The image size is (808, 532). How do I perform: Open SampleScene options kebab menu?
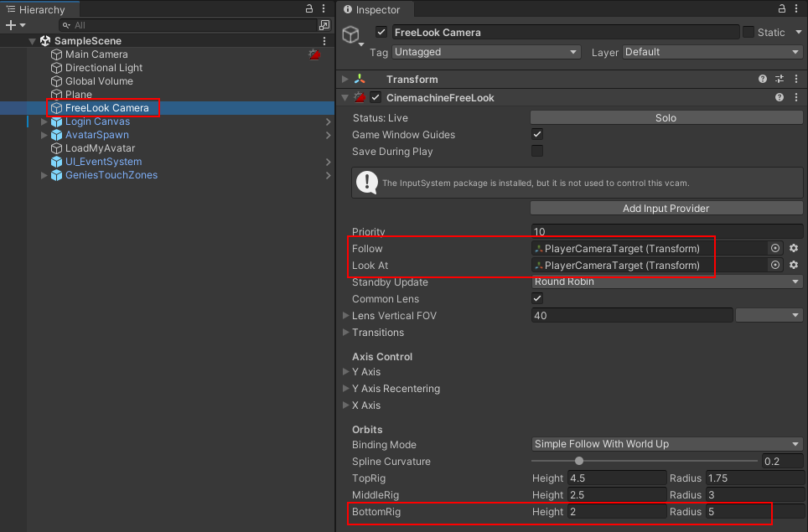(324, 40)
